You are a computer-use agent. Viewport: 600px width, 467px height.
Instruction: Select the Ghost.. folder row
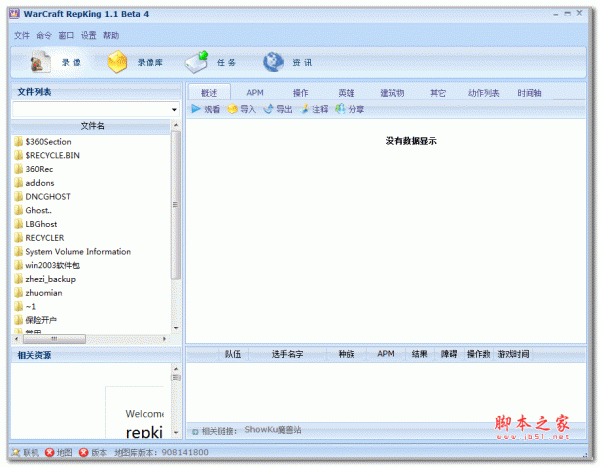[x=92, y=210]
